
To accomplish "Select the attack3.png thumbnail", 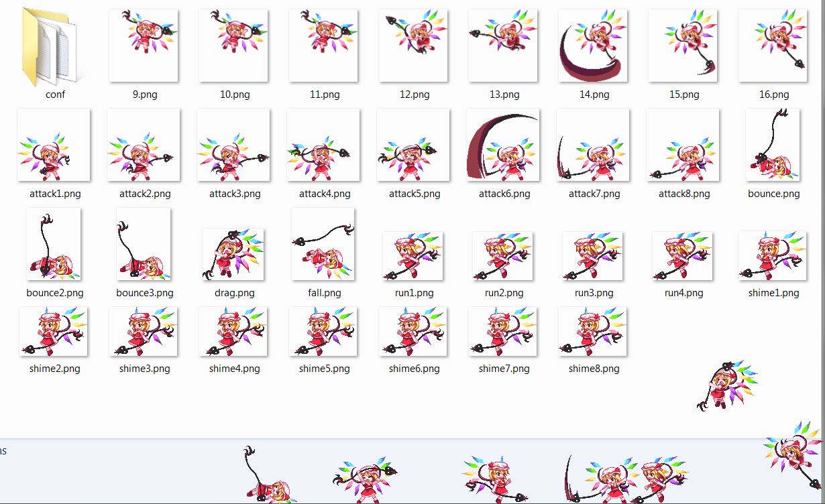I will click(x=233, y=145).
